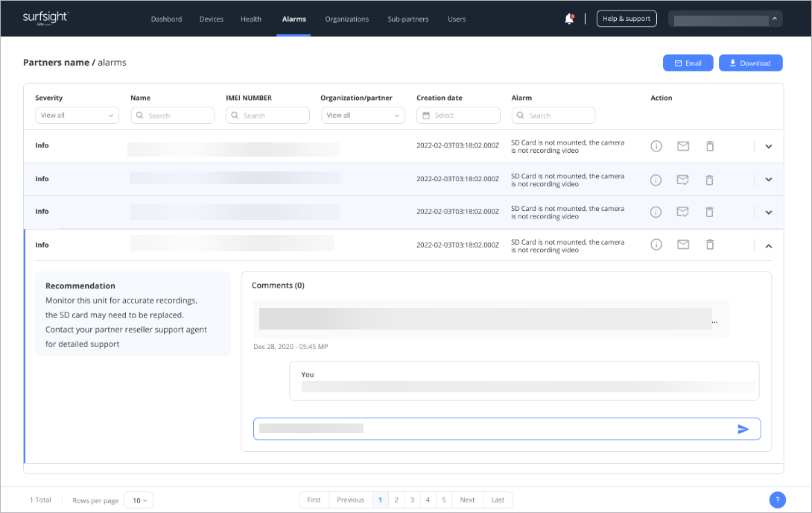Focus the Alarm search field
This screenshot has height=513, width=812.
click(x=554, y=115)
